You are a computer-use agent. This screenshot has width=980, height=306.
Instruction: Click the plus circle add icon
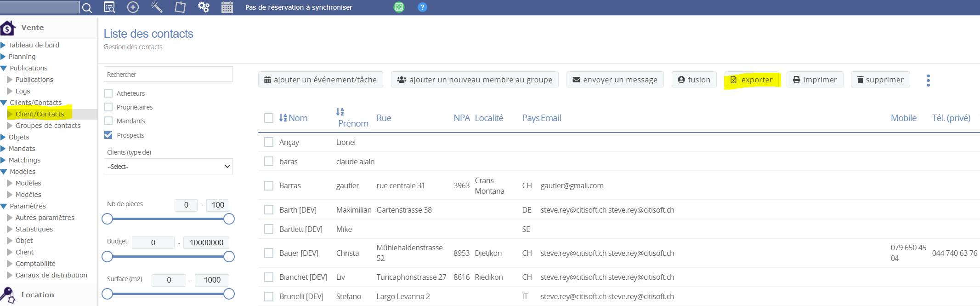pos(133,7)
